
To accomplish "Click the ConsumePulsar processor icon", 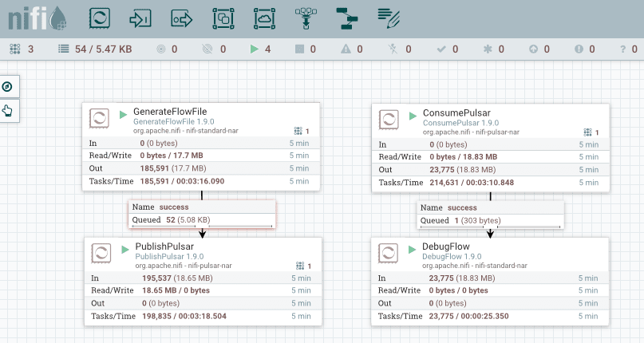I will pyautogui.click(x=389, y=120).
